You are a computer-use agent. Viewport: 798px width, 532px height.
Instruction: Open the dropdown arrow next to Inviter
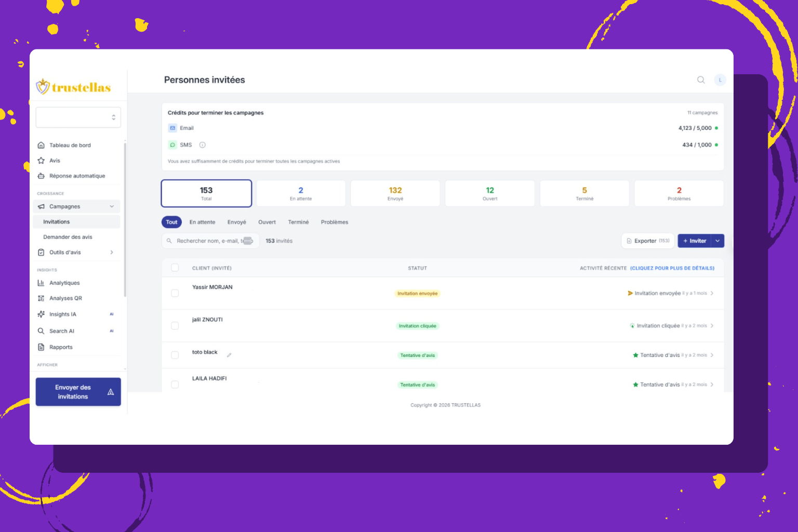point(717,241)
